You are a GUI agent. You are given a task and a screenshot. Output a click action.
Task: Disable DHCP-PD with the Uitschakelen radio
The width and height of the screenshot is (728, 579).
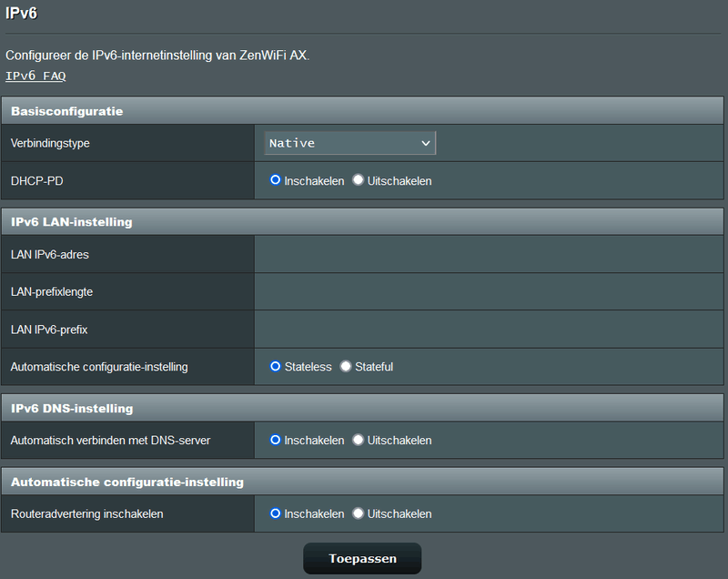point(359,180)
